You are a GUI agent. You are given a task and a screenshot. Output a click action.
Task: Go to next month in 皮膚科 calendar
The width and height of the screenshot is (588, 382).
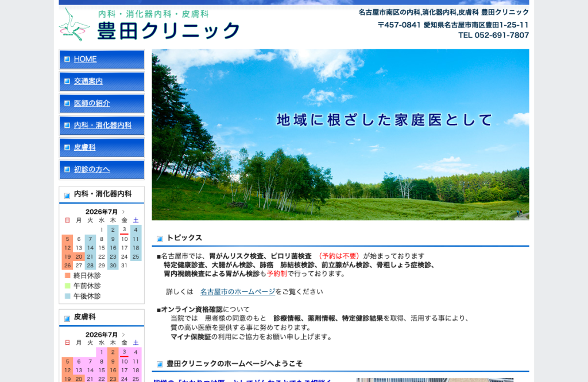123,335
